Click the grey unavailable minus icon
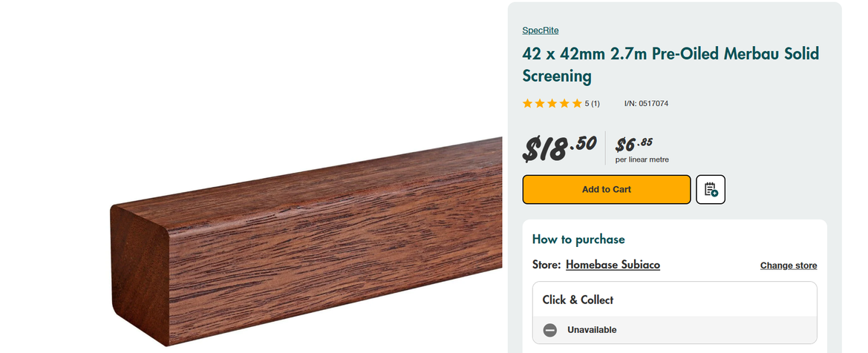The width and height of the screenshot is (868, 353). coord(550,330)
